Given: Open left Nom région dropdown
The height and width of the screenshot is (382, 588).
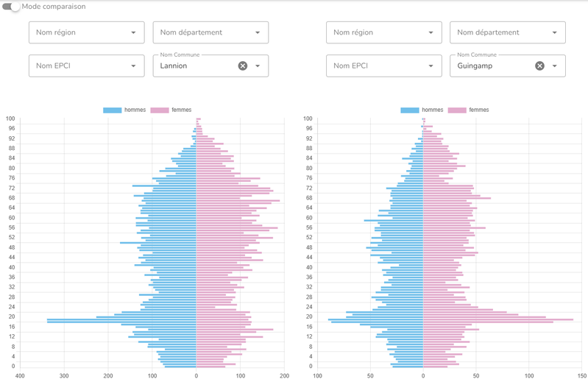Looking at the screenshot, I should (86, 32).
